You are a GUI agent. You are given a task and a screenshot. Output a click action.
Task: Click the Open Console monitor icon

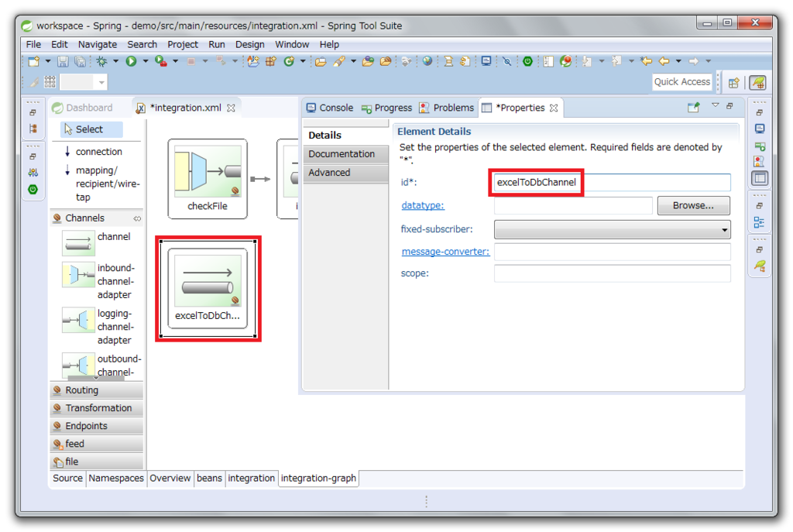[x=486, y=61]
